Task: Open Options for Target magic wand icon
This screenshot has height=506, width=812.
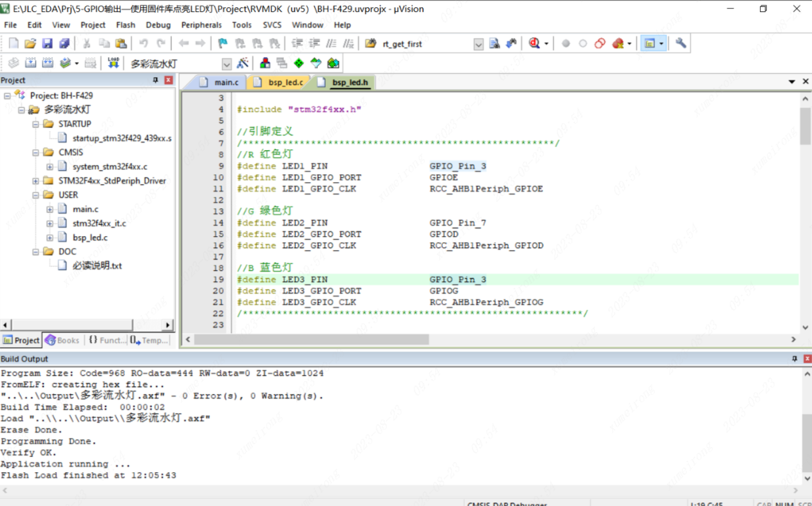Action: click(x=243, y=63)
